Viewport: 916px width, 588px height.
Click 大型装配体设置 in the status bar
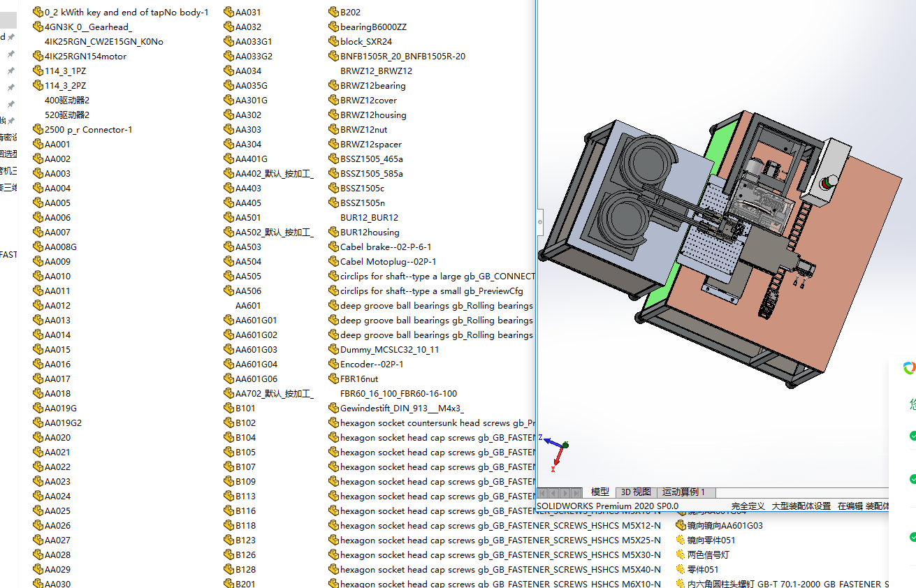coord(801,506)
